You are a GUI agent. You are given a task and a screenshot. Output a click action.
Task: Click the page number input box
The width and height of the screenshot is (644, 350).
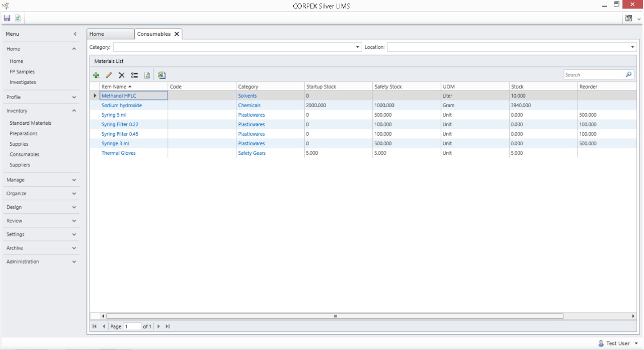[x=132, y=327]
